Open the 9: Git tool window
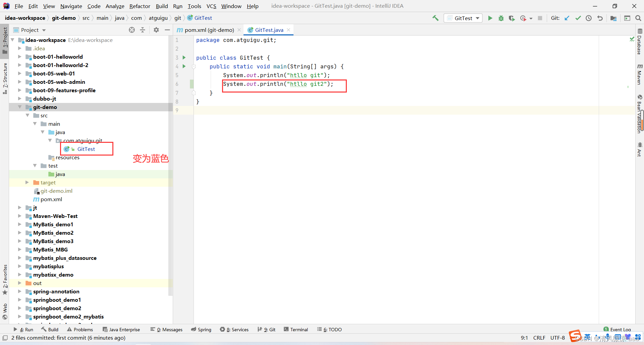This screenshot has width=644, height=345. [x=266, y=330]
